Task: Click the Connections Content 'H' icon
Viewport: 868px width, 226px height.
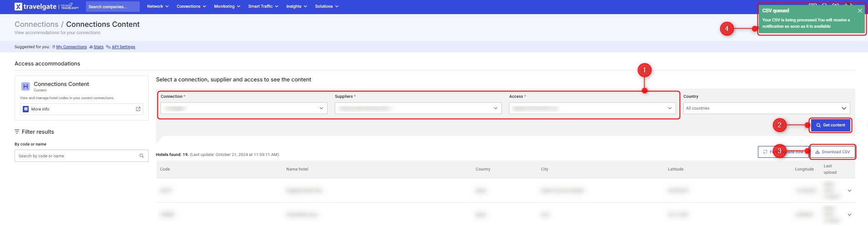Action: (x=25, y=86)
